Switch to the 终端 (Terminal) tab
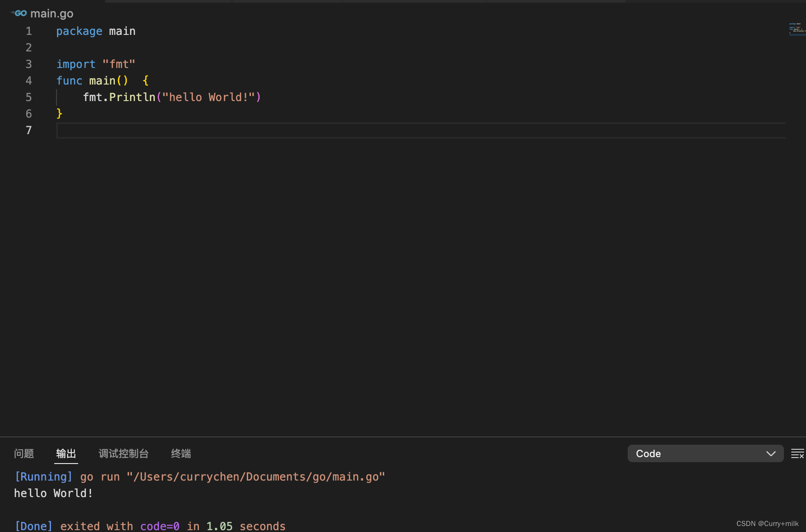The image size is (806, 532). pyautogui.click(x=181, y=454)
